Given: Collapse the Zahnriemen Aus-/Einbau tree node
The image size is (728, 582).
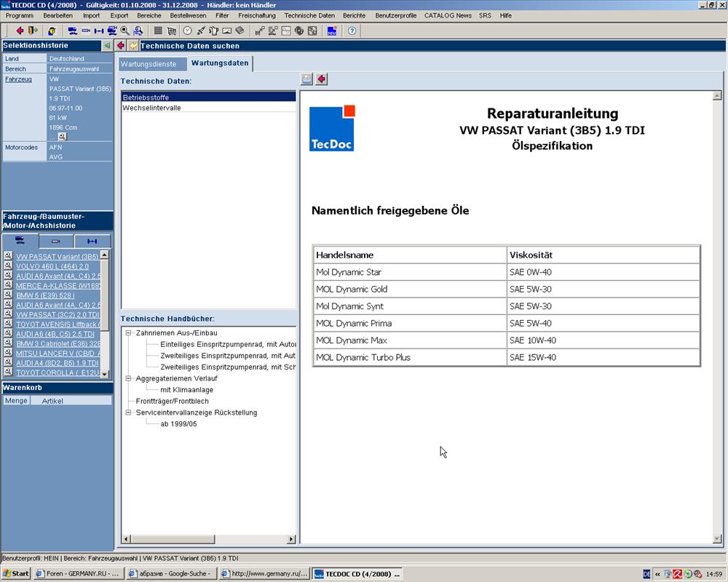Looking at the screenshot, I should point(128,333).
